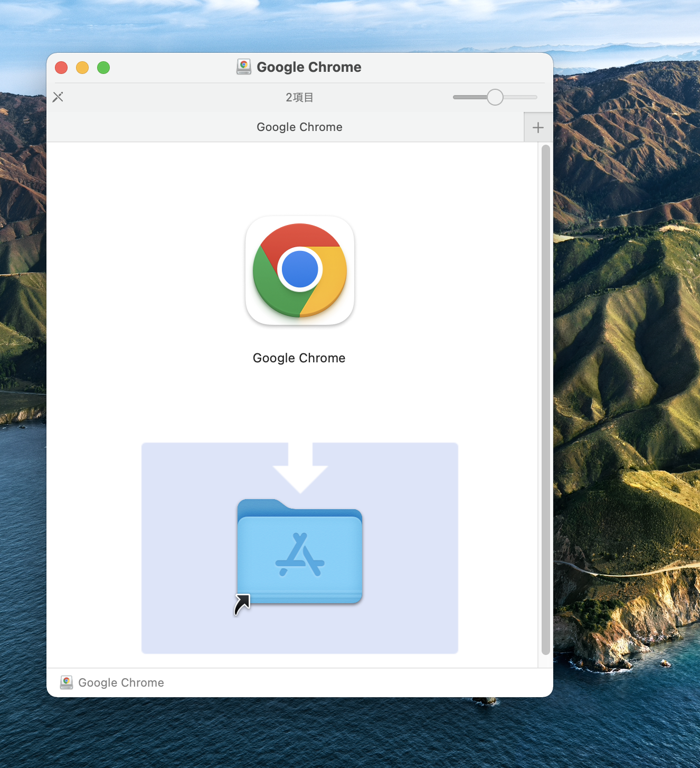Click the icon size slider knob

click(495, 97)
